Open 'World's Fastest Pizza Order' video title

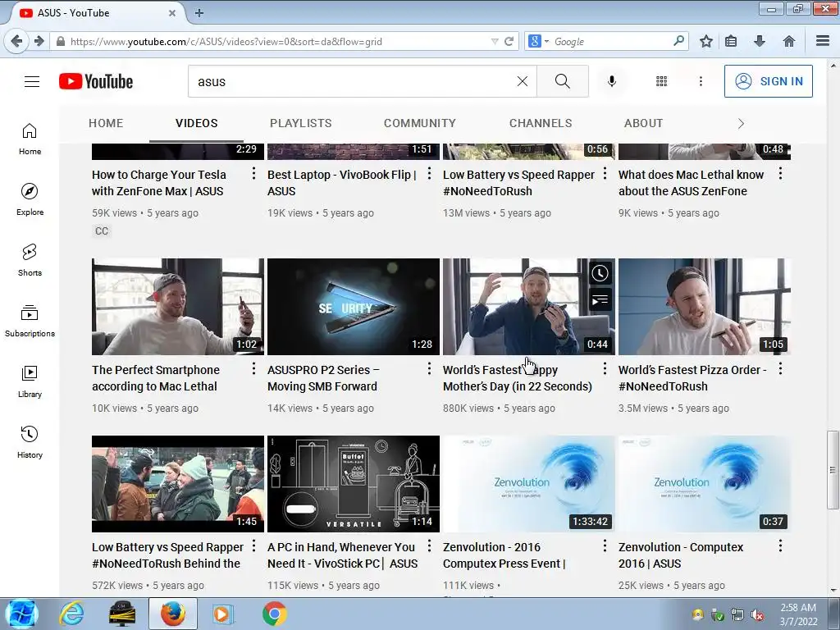(692, 378)
